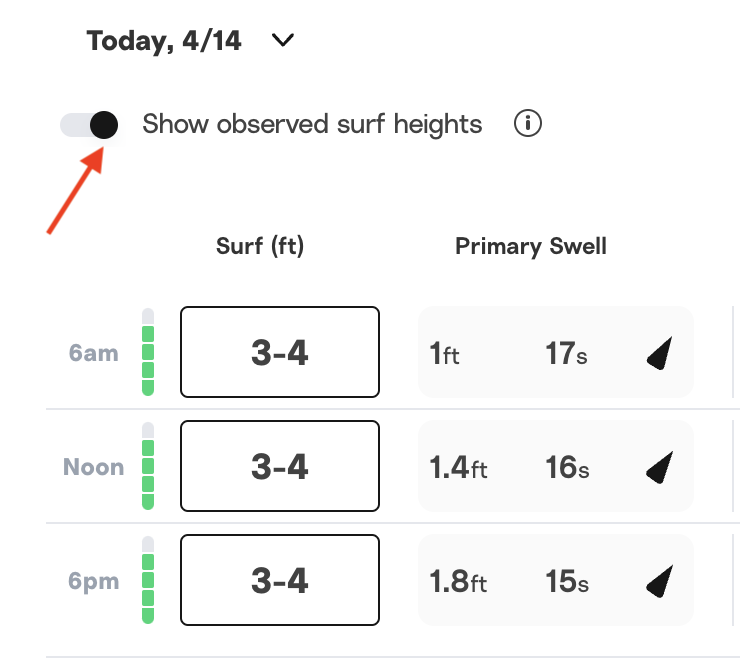Click the Primary Swell column header
The image size is (740, 664).
click(x=531, y=246)
